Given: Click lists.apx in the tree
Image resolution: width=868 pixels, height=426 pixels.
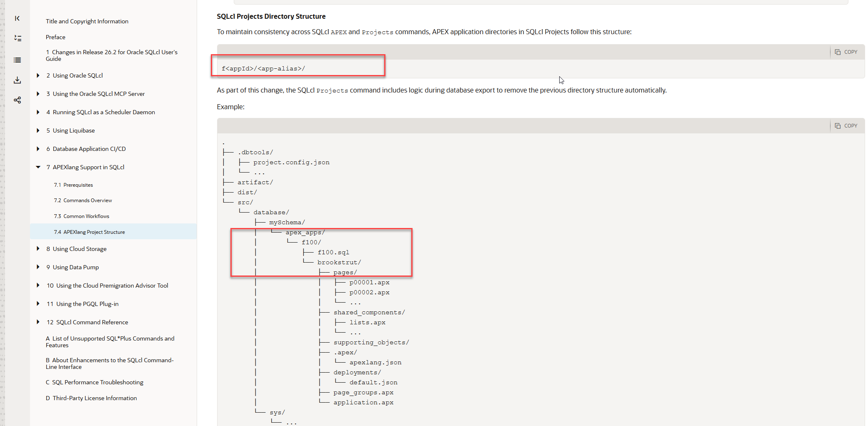Looking at the screenshot, I should point(368,322).
